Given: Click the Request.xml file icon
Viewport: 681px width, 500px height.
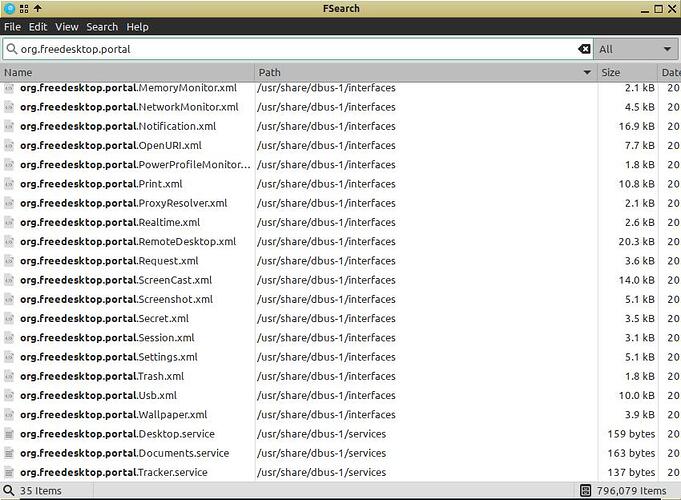Looking at the screenshot, I should tap(9, 261).
